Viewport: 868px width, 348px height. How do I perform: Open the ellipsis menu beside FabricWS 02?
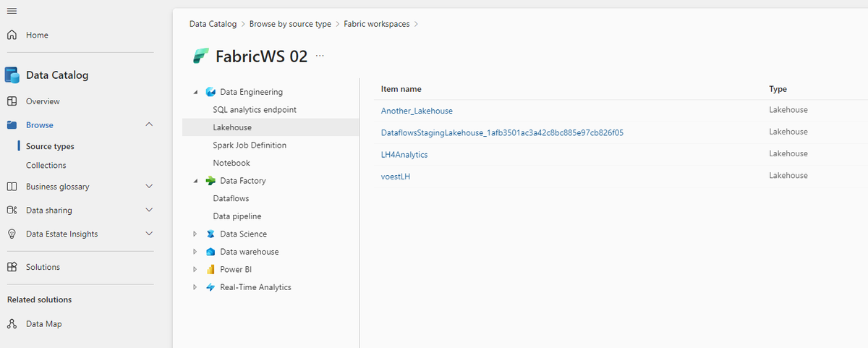[320, 56]
